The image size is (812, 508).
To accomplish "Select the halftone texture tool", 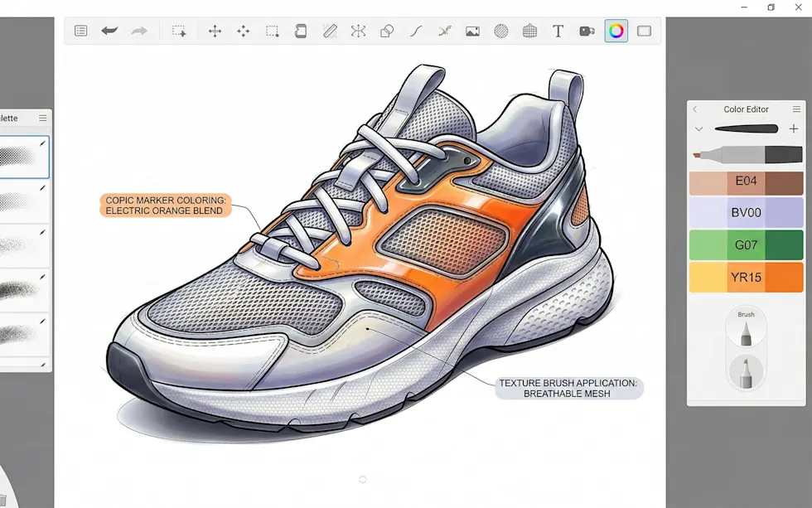I will pos(500,31).
